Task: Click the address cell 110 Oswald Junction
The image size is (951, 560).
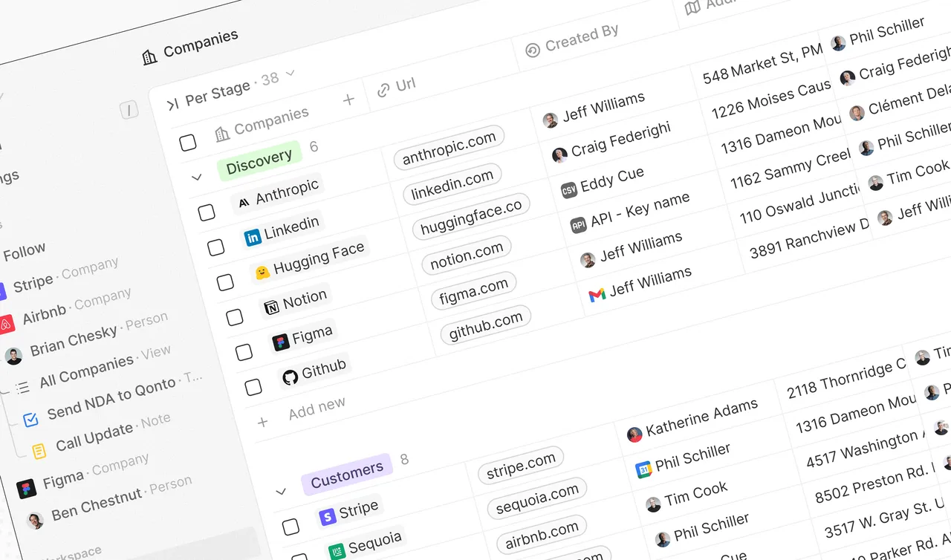Action: (800, 204)
